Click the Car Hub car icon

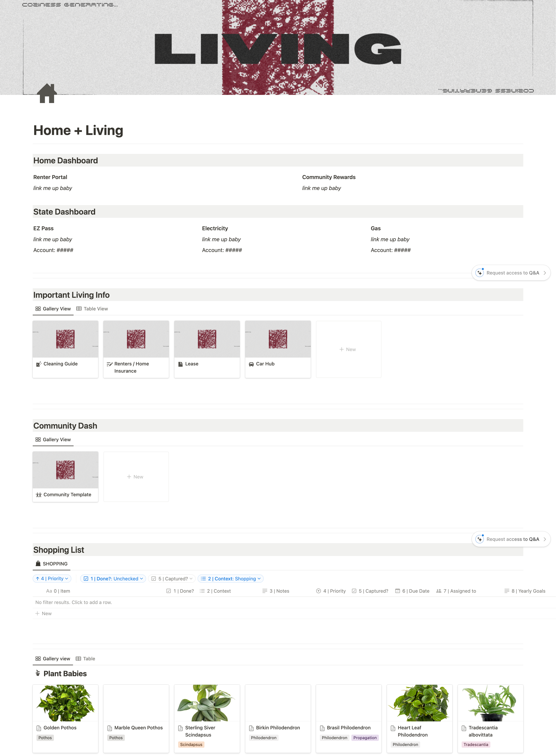[251, 364]
